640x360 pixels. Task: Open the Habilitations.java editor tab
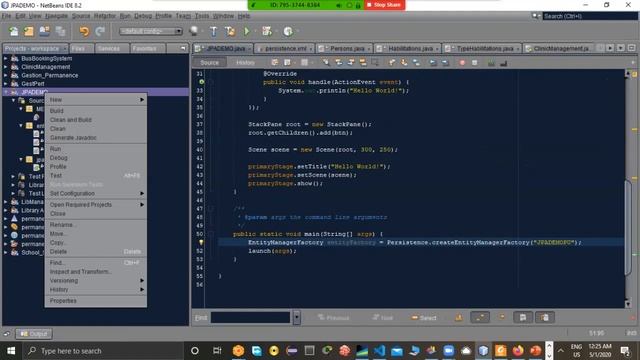pyautogui.click(x=408, y=49)
